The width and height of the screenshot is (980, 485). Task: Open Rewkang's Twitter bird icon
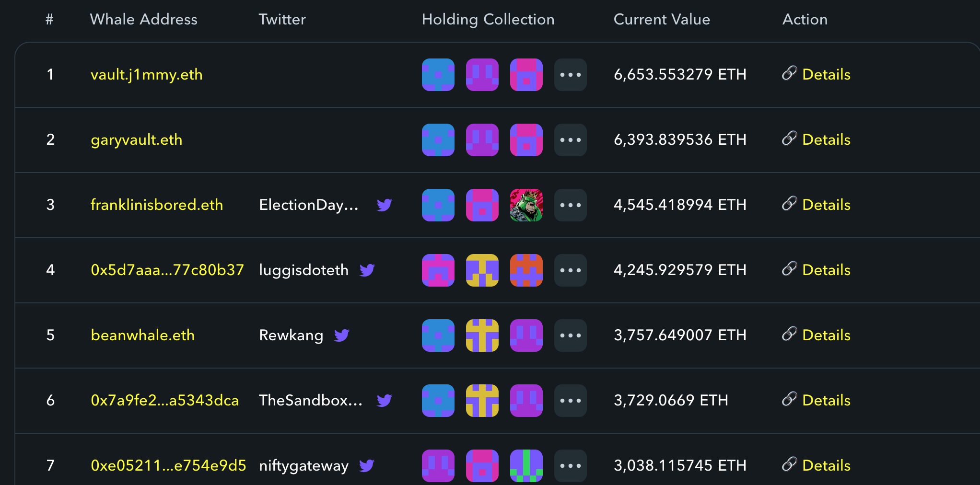[341, 335]
